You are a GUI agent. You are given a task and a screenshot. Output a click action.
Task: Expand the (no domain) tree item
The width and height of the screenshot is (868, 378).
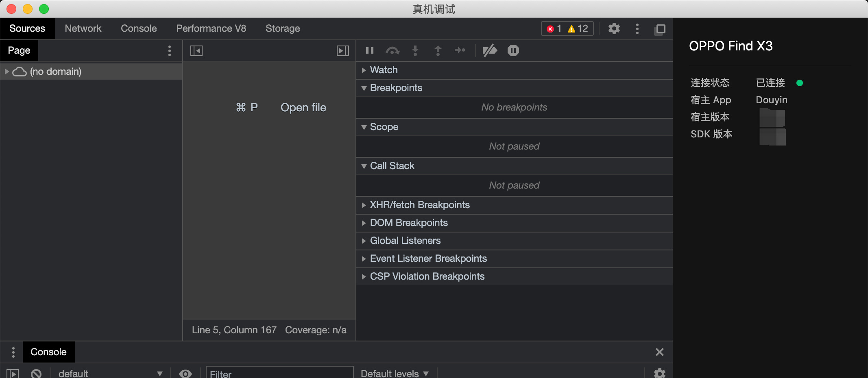(7, 72)
